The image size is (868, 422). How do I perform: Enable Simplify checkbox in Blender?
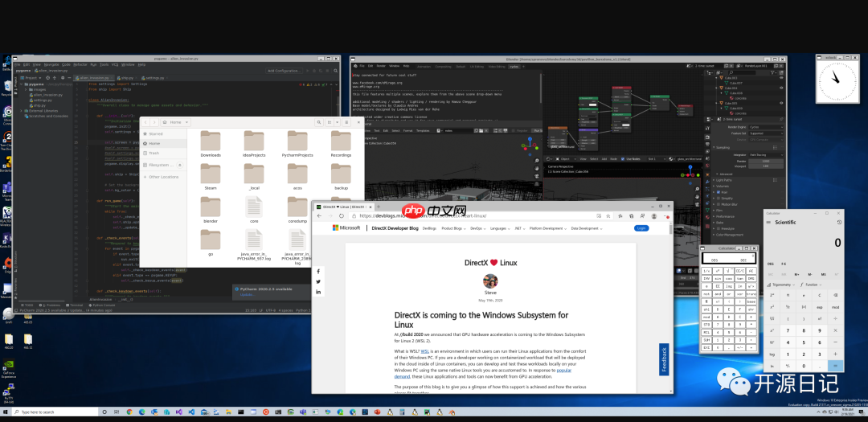(719, 198)
